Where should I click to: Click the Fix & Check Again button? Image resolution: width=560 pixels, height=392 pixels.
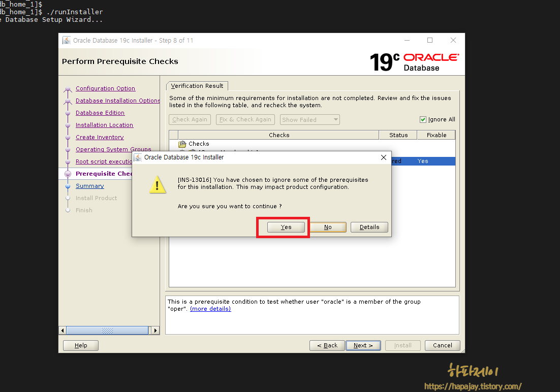245,120
